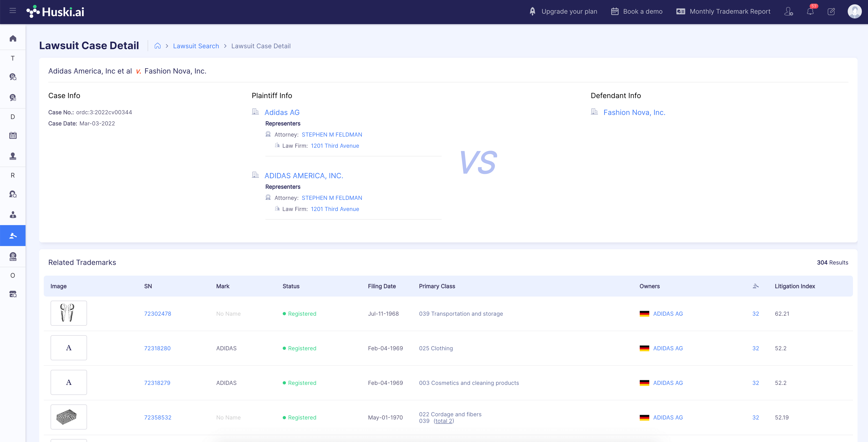The image size is (868, 442).
Task: Open attorney STEPHEN M FELDMAN under ADIDAS AMERICA
Action: (x=331, y=198)
